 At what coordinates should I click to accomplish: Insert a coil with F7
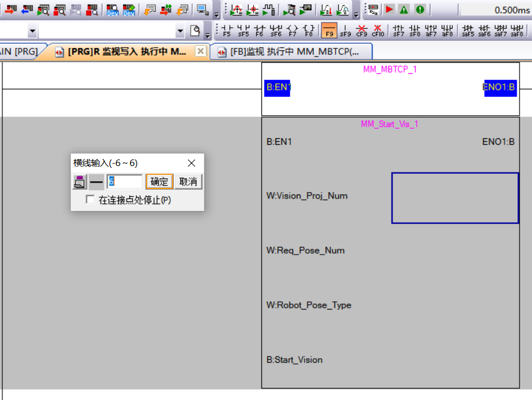pyautogui.click(x=292, y=31)
